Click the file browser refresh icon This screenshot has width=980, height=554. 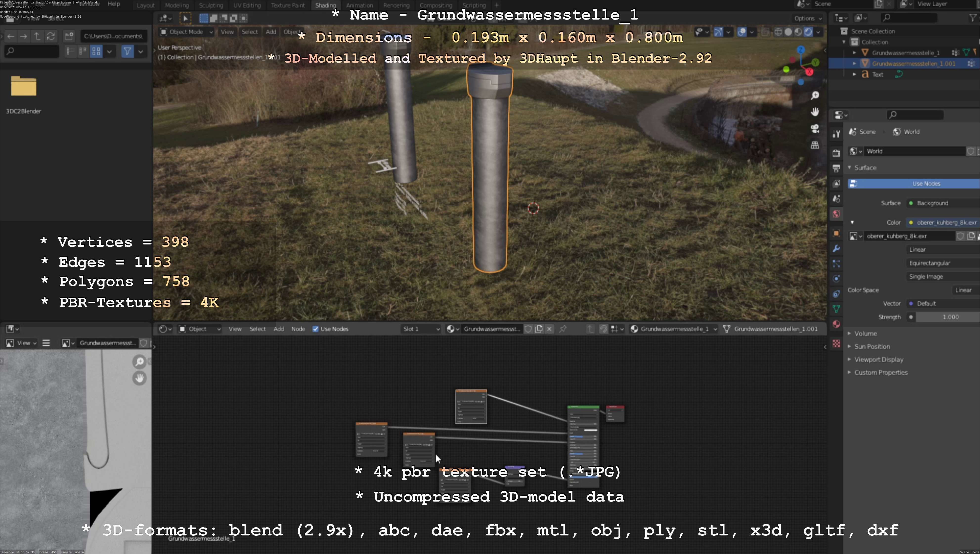click(51, 36)
